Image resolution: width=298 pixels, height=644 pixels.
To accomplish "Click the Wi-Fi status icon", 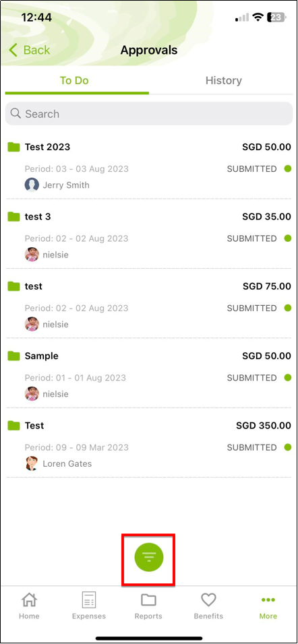I will click(x=258, y=18).
